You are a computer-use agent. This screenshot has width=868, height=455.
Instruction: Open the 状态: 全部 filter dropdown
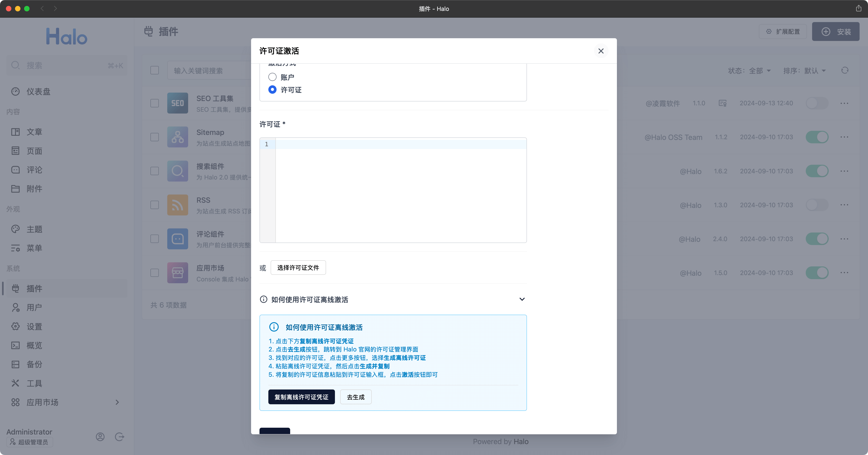click(749, 71)
